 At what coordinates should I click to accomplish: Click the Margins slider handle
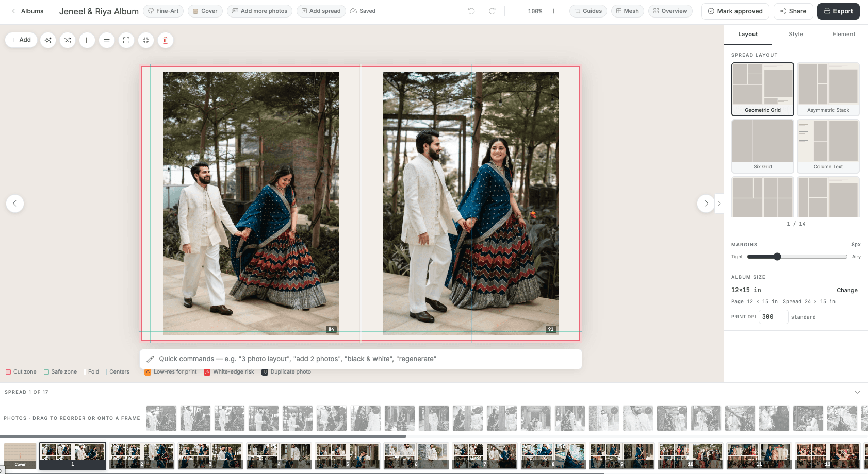pyautogui.click(x=777, y=257)
